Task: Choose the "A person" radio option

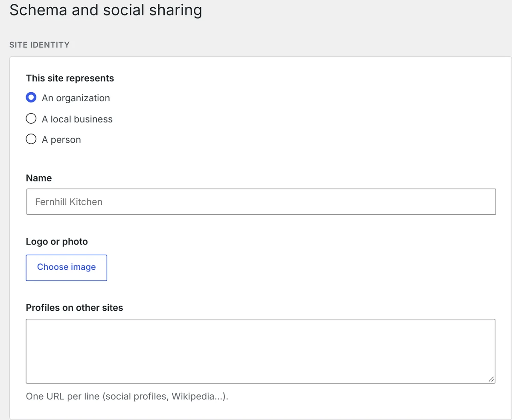Action: tap(31, 140)
